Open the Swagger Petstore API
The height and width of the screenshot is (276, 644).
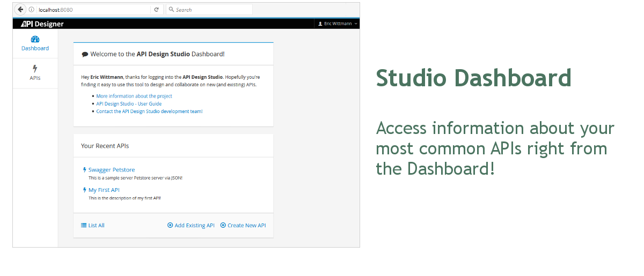click(x=112, y=170)
